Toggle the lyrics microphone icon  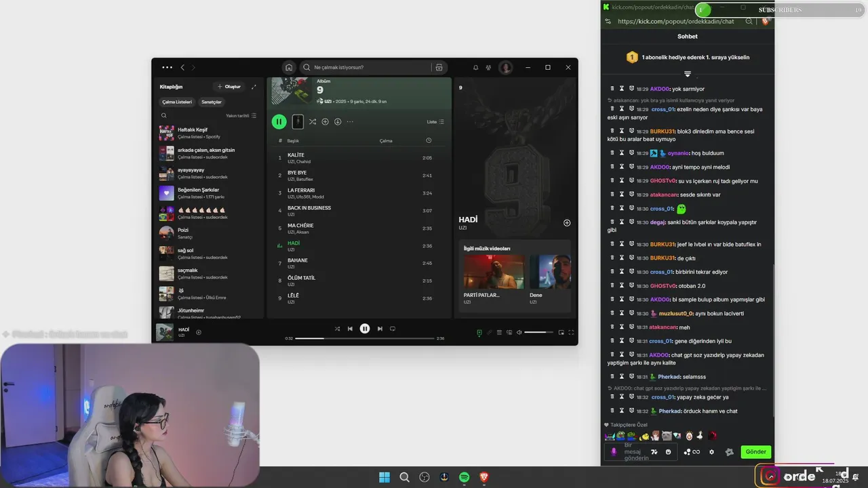pyautogui.click(x=489, y=333)
